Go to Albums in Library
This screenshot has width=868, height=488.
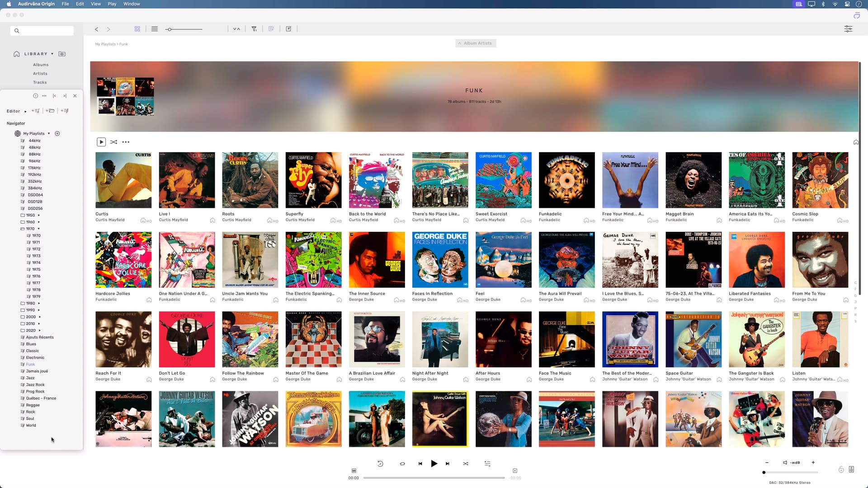(x=41, y=65)
